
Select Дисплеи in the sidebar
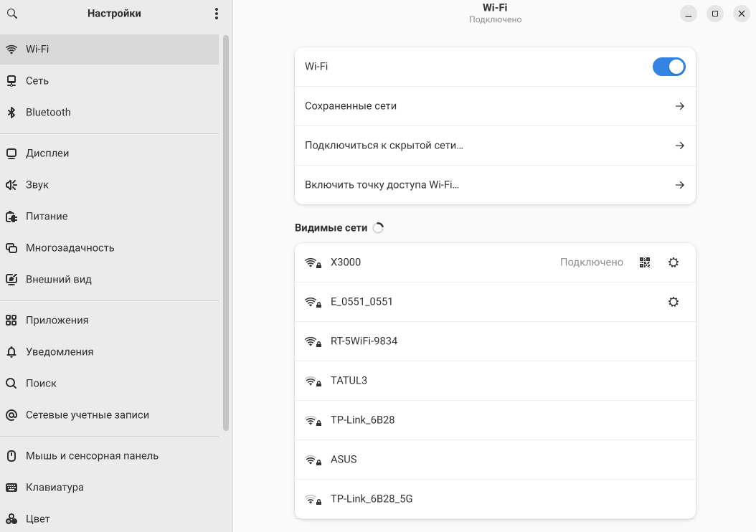47,153
